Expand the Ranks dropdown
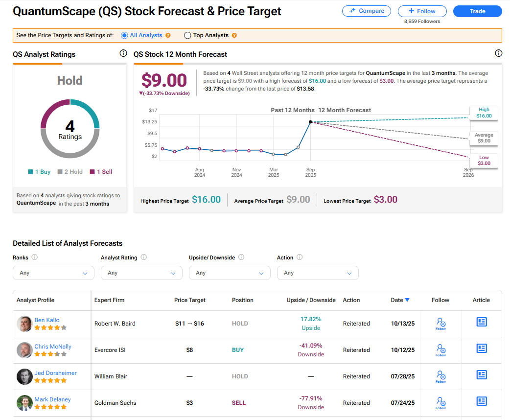The image size is (510, 420). tap(54, 273)
